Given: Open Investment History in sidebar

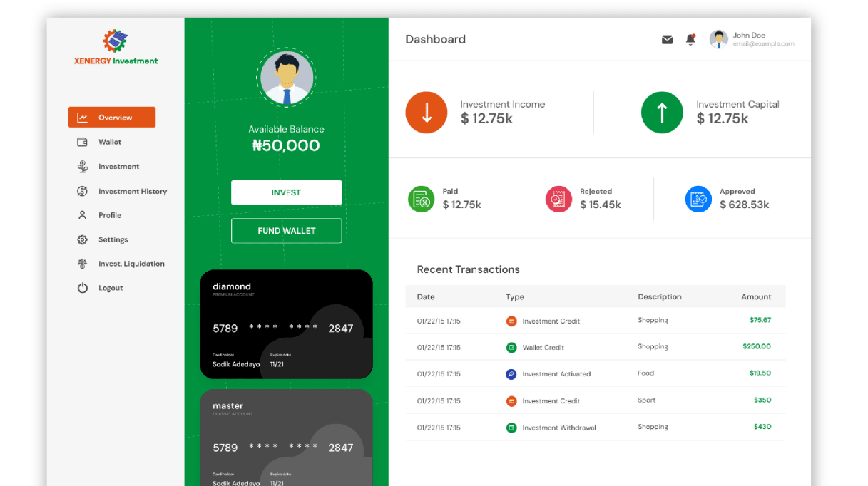Looking at the screenshot, I should tap(133, 191).
